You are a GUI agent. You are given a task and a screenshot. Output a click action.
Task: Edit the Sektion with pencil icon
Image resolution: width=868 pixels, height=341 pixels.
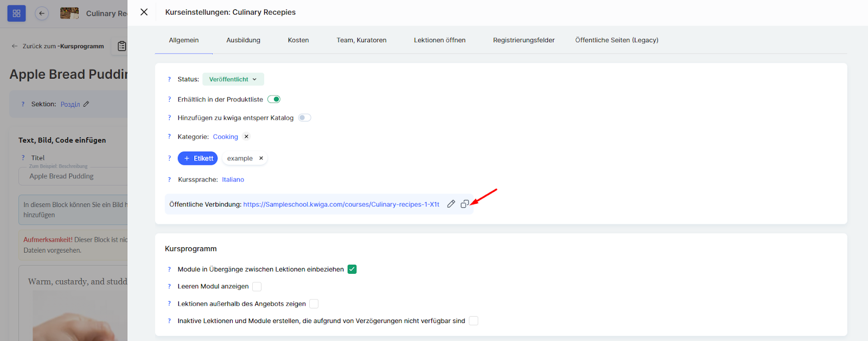(x=86, y=104)
